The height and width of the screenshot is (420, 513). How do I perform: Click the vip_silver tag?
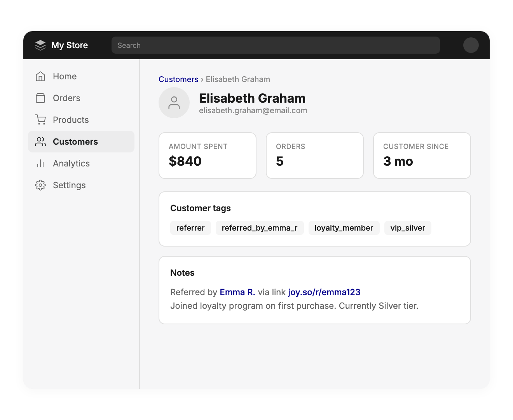click(x=408, y=228)
